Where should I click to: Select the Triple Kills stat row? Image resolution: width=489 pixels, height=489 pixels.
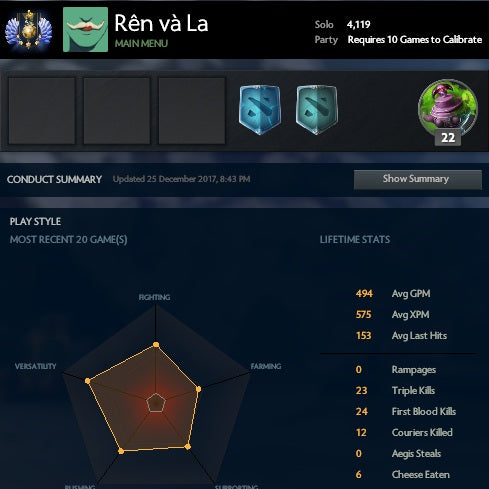[x=395, y=390]
